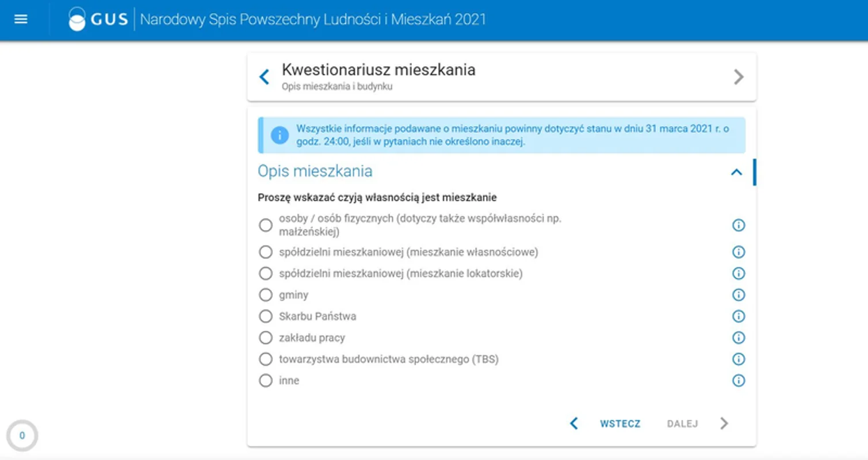Go to previous questionnaire section chevron
This screenshot has height=460, width=868.
point(265,77)
